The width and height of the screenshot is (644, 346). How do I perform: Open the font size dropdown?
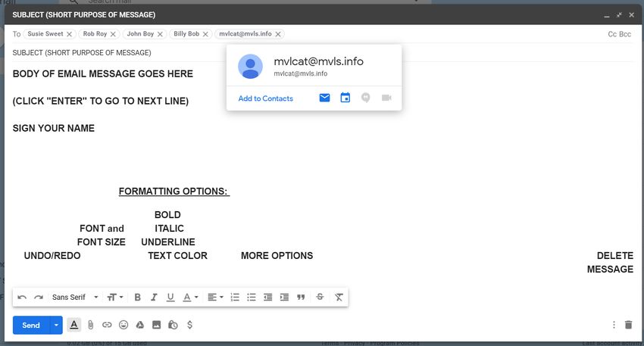(115, 297)
